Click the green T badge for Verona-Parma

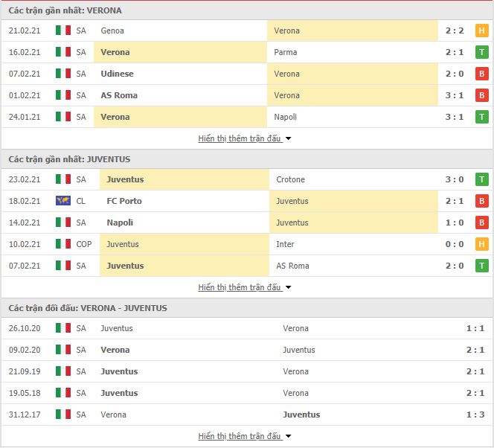click(x=481, y=52)
